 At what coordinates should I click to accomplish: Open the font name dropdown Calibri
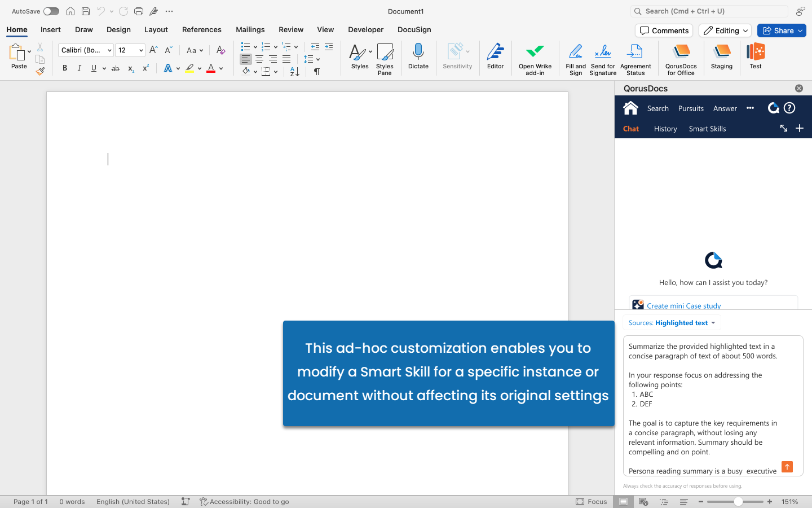pyautogui.click(x=86, y=50)
